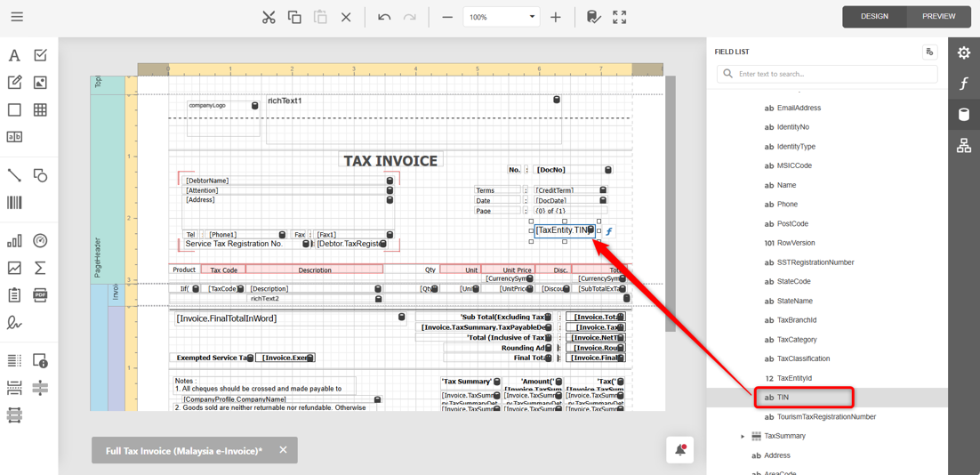
Task: Select the PDF Signature toolbox control
Action: pyautogui.click(x=13, y=322)
